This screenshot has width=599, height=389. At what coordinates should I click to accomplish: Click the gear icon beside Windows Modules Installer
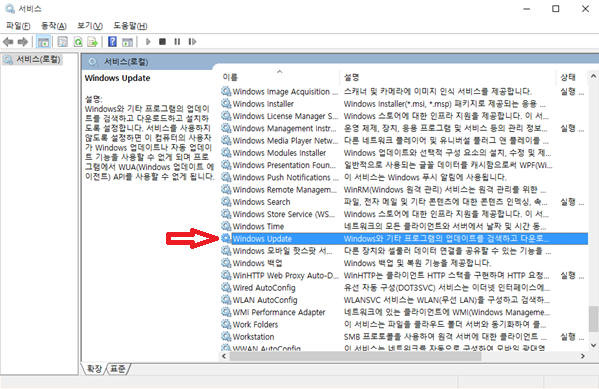tap(226, 152)
